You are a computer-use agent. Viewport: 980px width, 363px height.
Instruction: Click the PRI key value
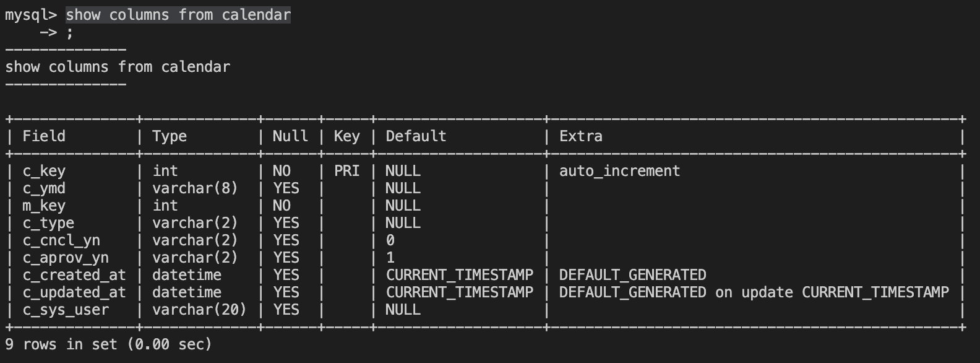(x=346, y=171)
